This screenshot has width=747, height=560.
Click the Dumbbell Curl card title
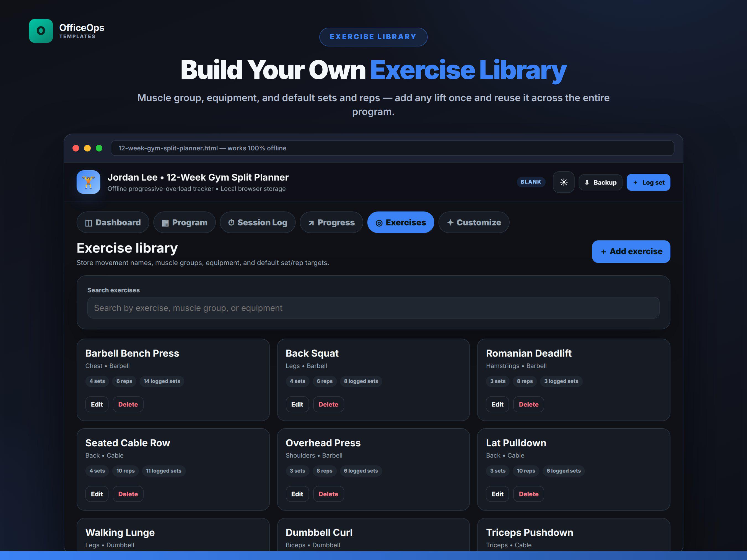pyautogui.click(x=319, y=532)
